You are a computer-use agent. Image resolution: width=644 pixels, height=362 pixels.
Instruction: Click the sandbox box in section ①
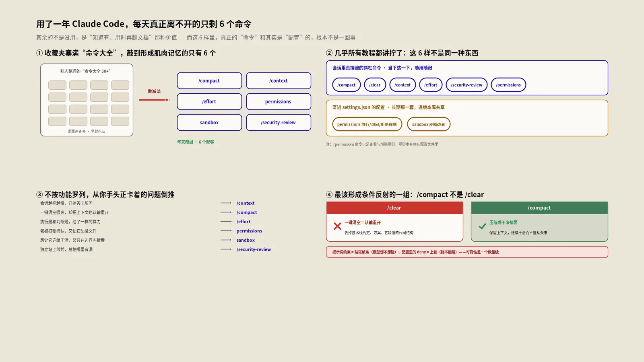[209, 122]
